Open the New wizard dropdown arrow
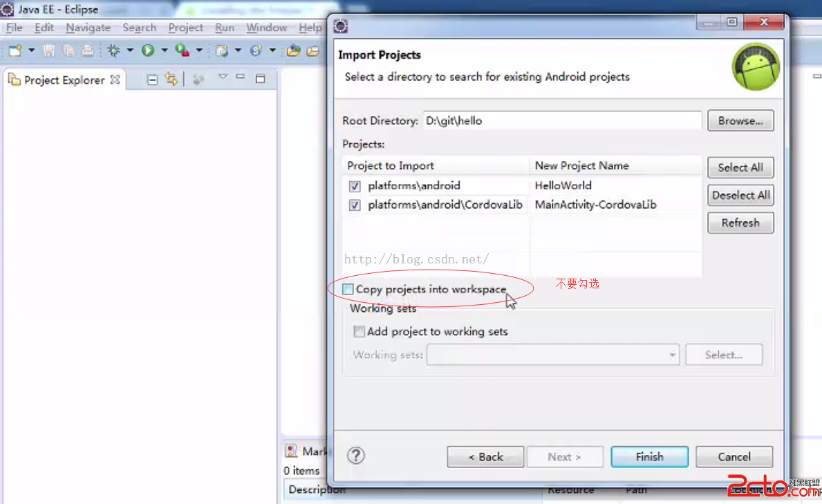 [31, 50]
